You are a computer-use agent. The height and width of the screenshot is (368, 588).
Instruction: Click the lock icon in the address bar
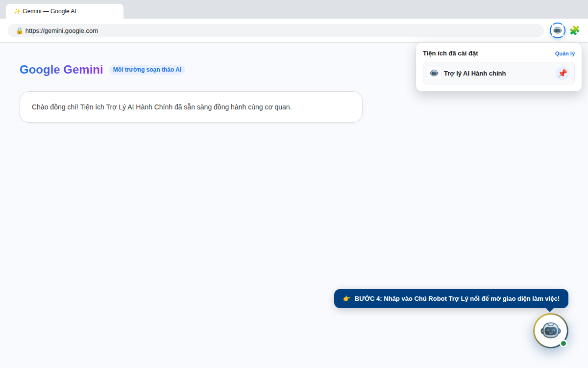pos(20,30)
